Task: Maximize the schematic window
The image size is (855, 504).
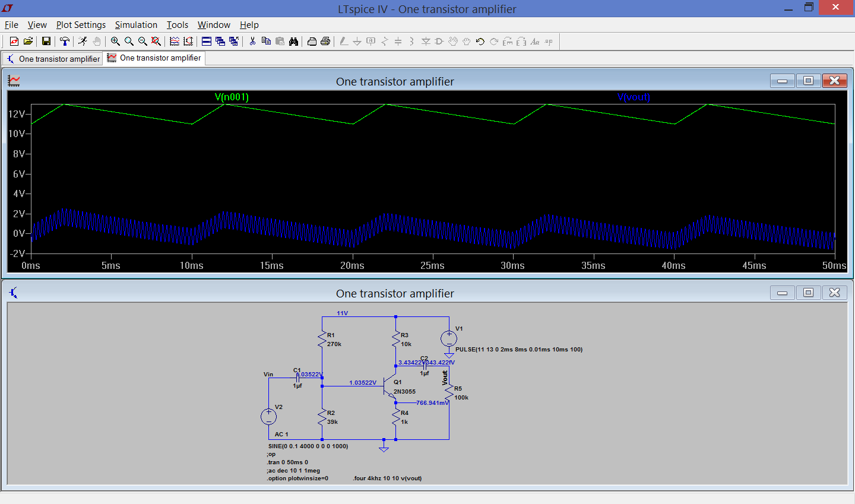Action: pos(808,292)
